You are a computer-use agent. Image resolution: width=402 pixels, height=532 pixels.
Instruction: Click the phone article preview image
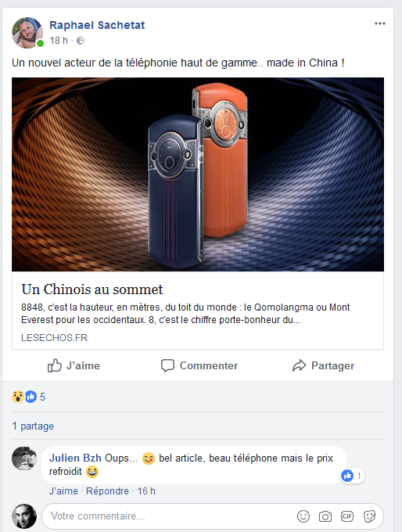tap(198, 174)
